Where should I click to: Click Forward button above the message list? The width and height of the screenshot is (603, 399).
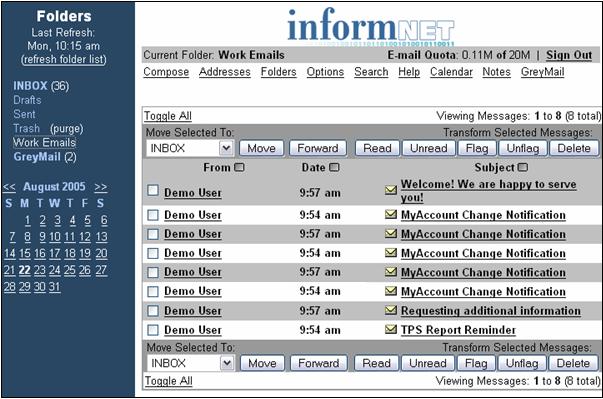pyautogui.click(x=318, y=148)
